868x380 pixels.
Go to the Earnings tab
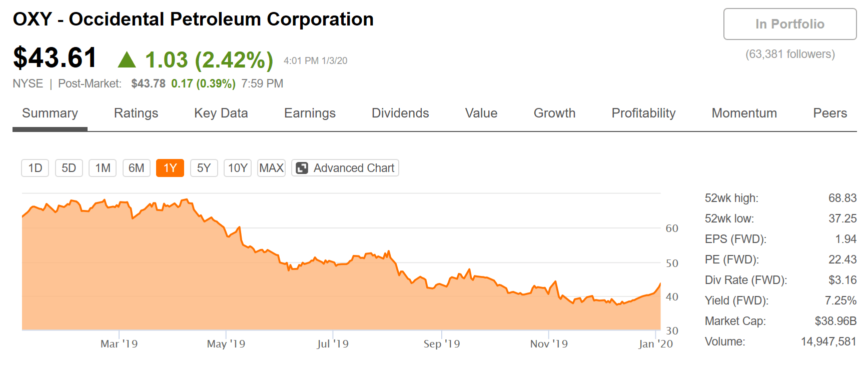point(310,113)
